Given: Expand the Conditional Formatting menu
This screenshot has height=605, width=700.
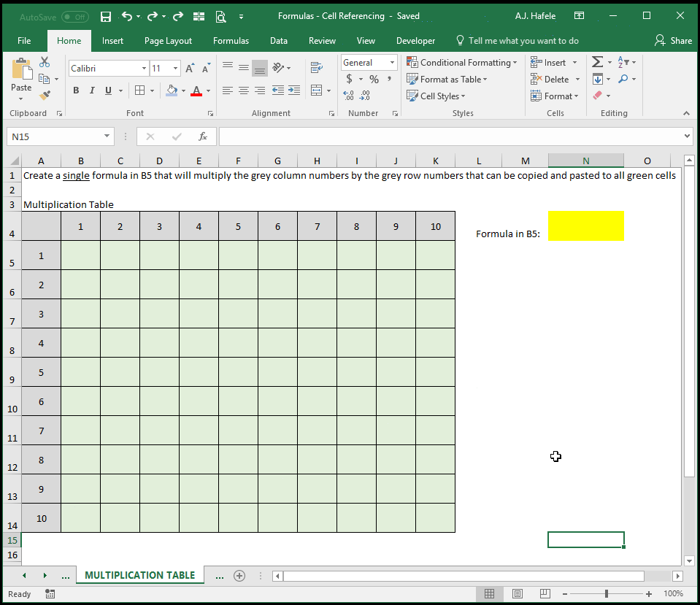Looking at the screenshot, I should click(462, 63).
